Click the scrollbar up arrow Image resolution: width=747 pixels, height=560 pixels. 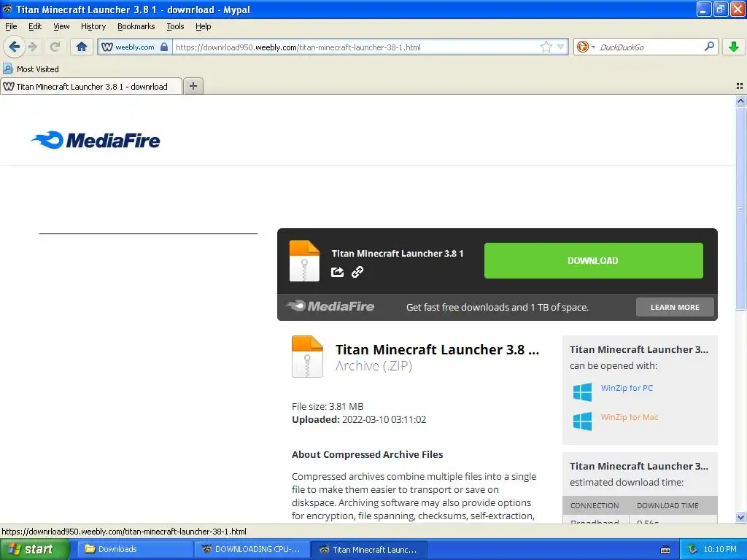[740, 101]
